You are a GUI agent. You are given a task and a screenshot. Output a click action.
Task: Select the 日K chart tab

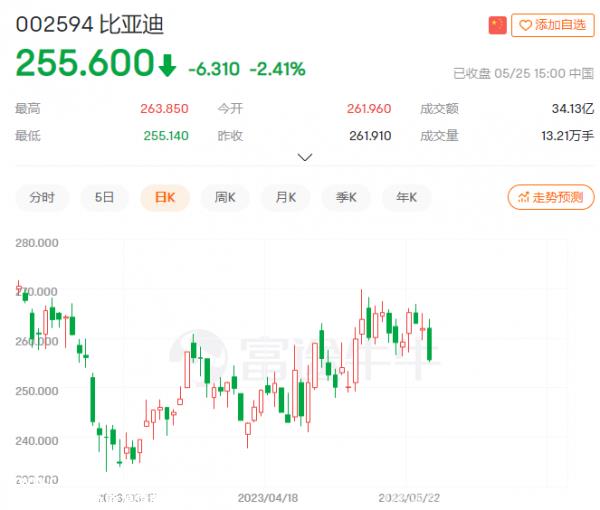[165, 197]
